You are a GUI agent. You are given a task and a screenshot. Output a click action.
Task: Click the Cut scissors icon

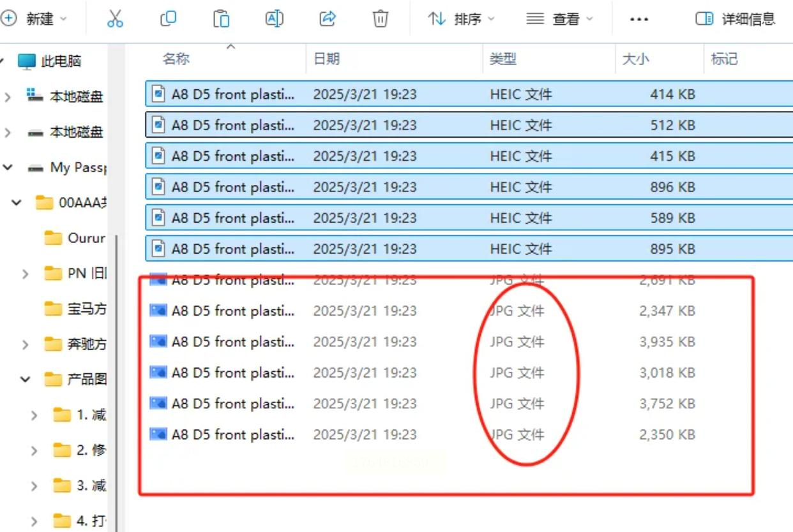coord(115,19)
